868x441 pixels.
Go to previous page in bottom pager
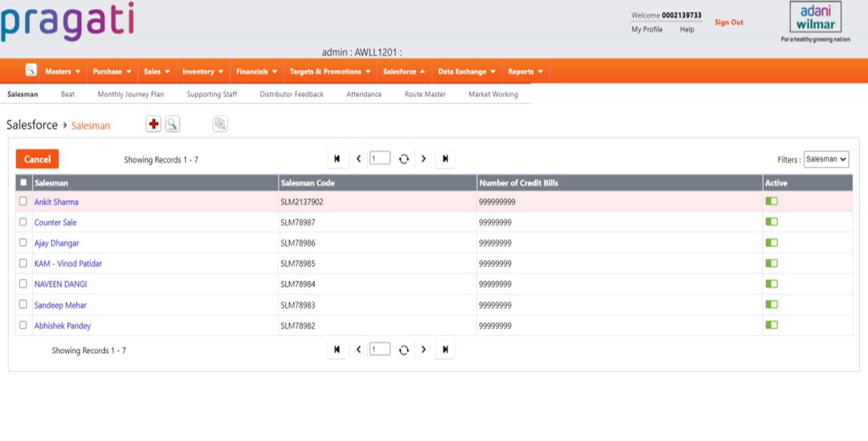click(x=358, y=350)
